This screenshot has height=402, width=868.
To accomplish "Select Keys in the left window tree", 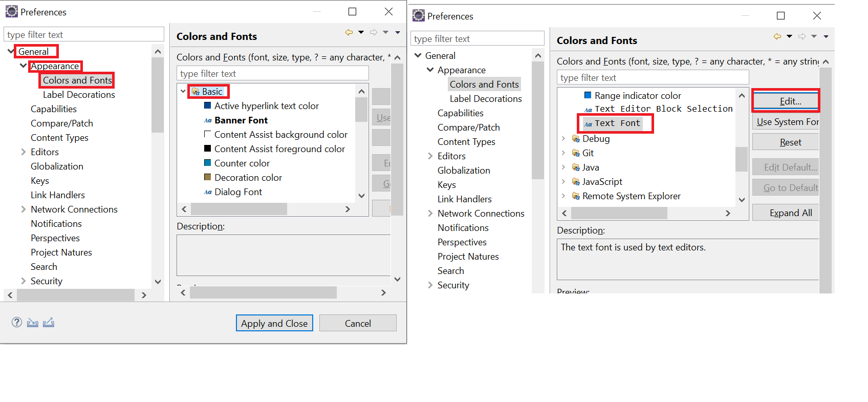I will pyautogui.click(x=40, y=181).
